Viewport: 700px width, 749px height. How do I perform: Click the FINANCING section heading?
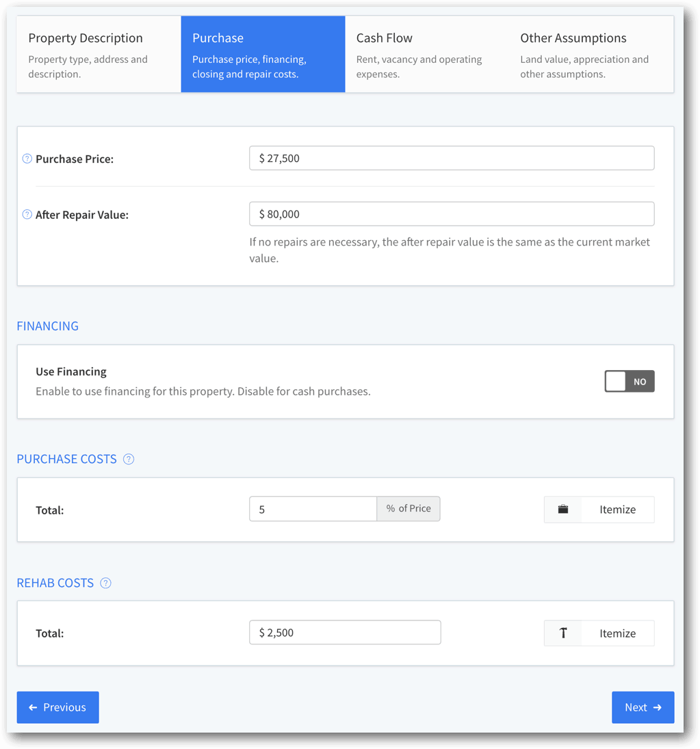coord(48,326)
